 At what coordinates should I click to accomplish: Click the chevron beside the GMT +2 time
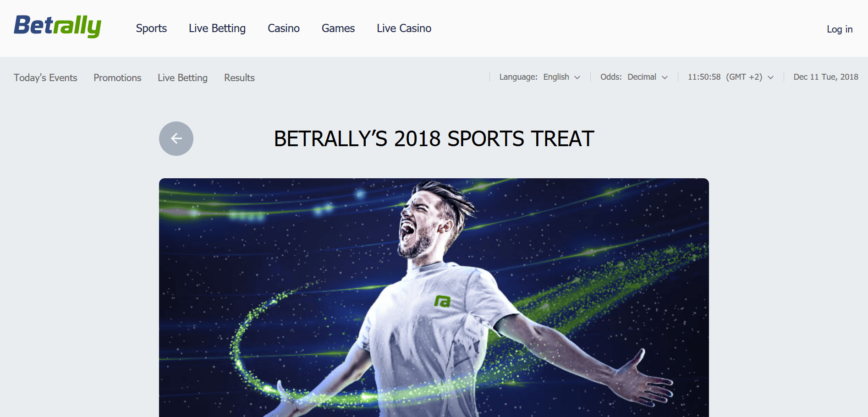tap(770, 77)
